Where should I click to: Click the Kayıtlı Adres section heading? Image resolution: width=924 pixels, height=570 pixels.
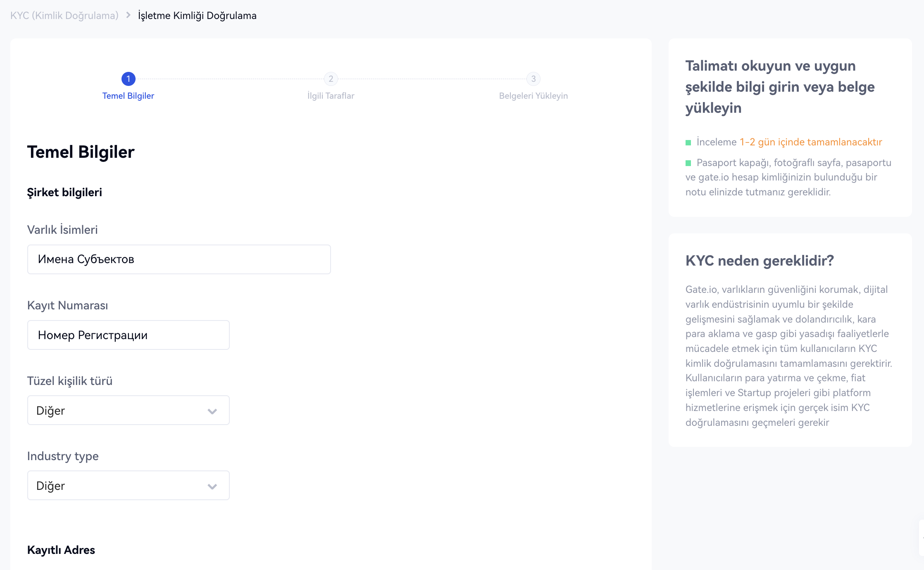pos(61,550)
